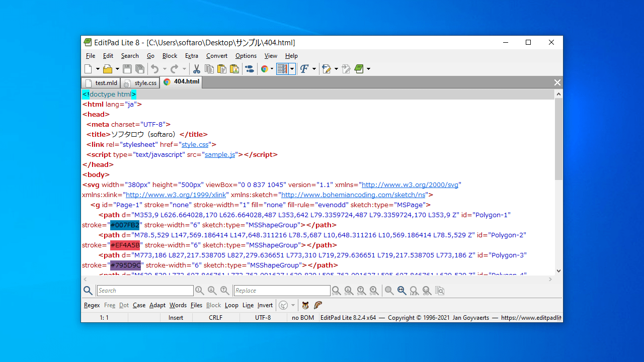Expand the New file dropdown arrow
Viewport: 644px width, 362px height.
point(98,69)
